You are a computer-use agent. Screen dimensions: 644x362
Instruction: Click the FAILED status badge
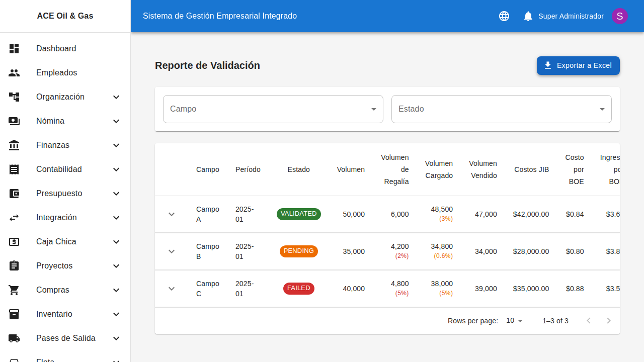pyautogui.click(x=299, y=288)
